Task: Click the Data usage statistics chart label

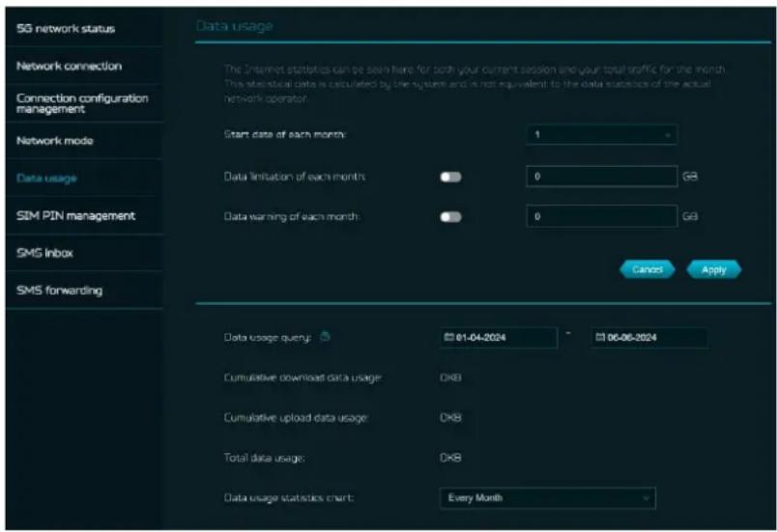Action: coord(289,498)
